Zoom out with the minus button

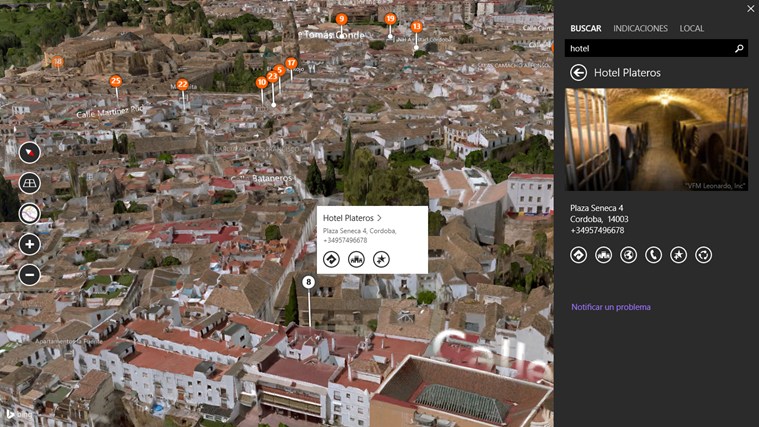[30, 274]
